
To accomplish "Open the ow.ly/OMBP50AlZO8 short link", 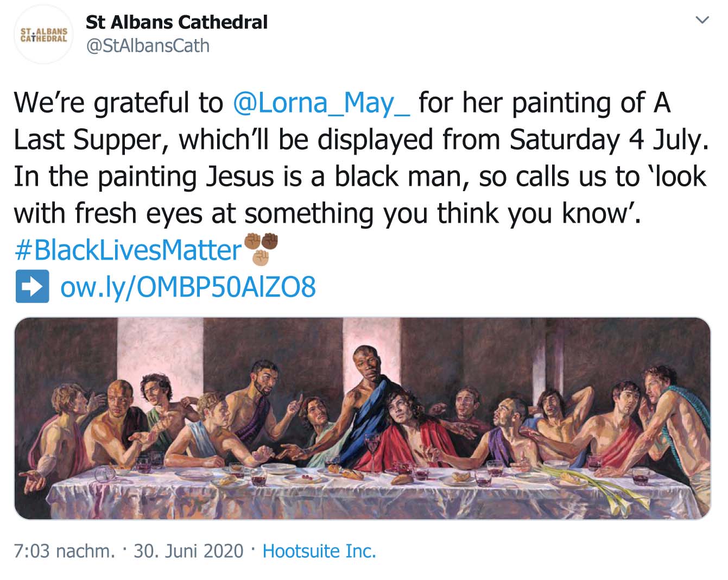I will tap(188, 287).
